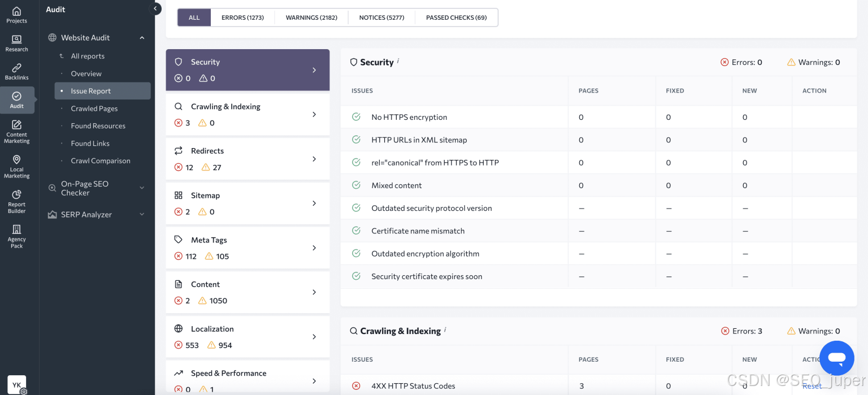
Task: Click the On-Page SEO Checker icon
Action: point(53,188)
